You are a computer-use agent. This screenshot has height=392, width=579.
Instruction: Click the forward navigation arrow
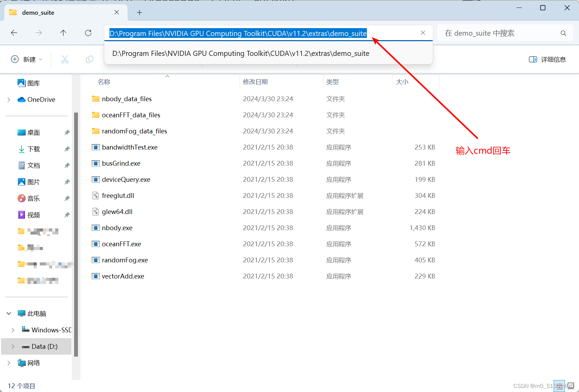[39, 33]
